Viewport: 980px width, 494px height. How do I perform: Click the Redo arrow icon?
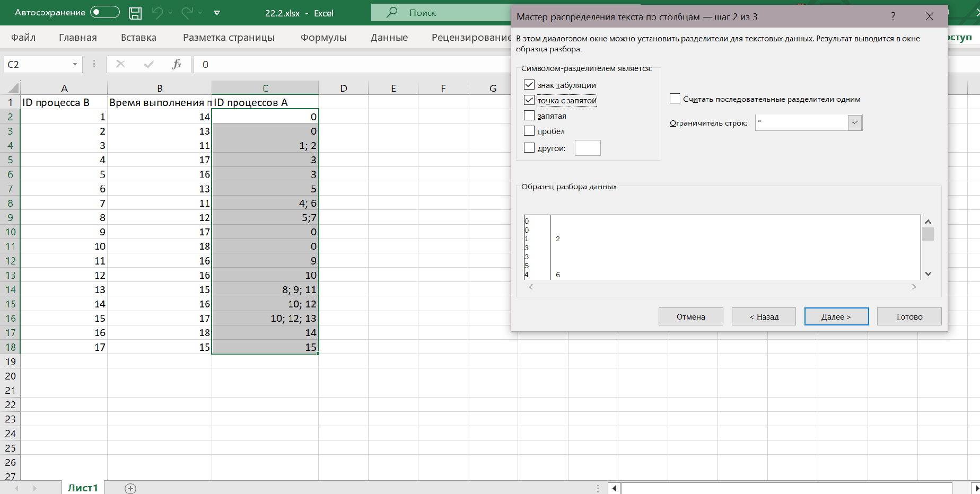[187, 13]
